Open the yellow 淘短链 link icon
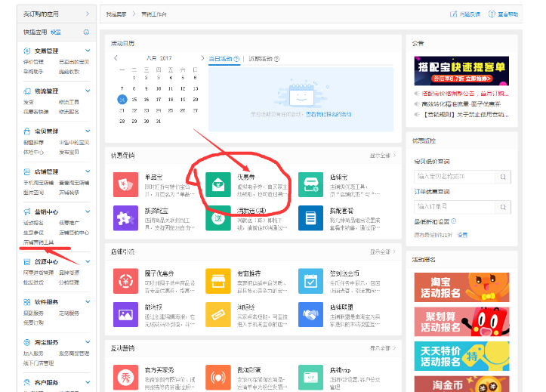The width and height of the screenshot is (546, 392). [x=218, y=315]
